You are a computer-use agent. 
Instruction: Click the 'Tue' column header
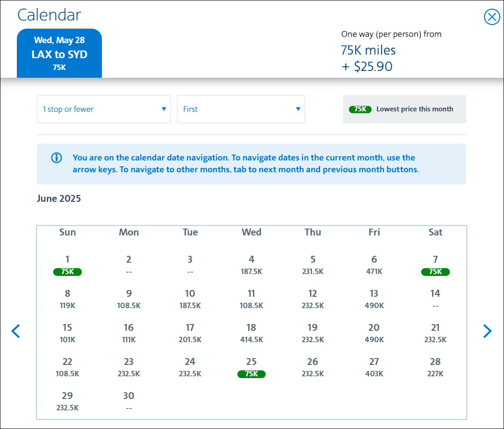tap(190, 232)
